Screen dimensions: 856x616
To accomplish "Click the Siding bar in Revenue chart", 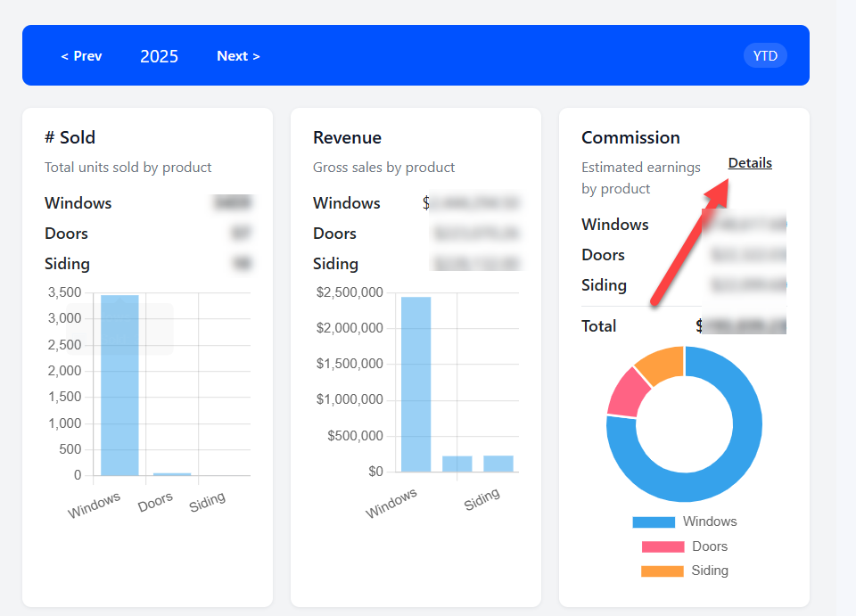I will [498, 464].
